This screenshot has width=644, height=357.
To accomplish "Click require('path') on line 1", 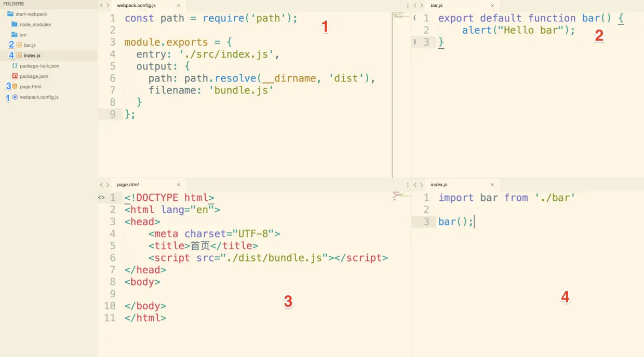I will point(247,19).
